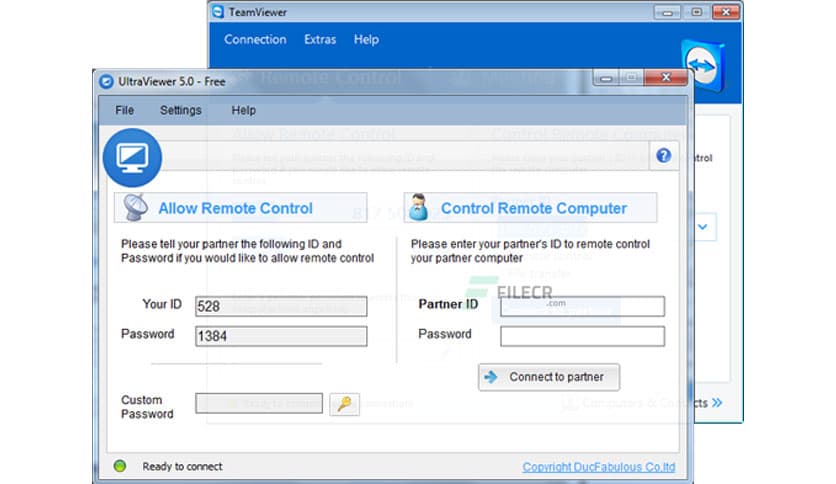Open the Extras menu in TeamViewer
Image resolution: width=836 pixels, height=484 pixels.
click(x=320, y=40)
